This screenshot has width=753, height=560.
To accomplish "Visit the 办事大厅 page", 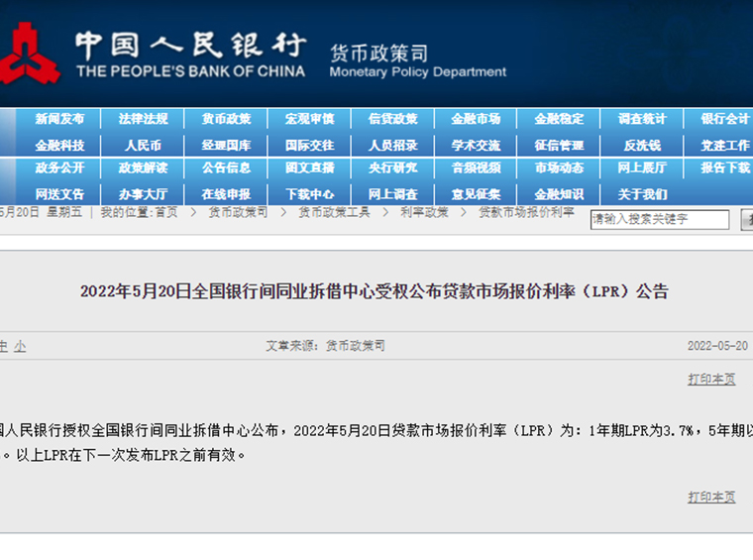I will point(143,194).
